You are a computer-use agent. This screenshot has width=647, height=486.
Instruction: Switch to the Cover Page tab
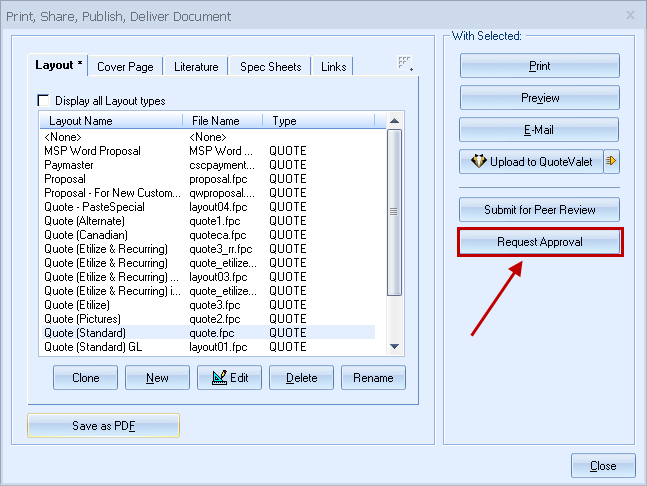pyautogui.click(x=125, y=67)
